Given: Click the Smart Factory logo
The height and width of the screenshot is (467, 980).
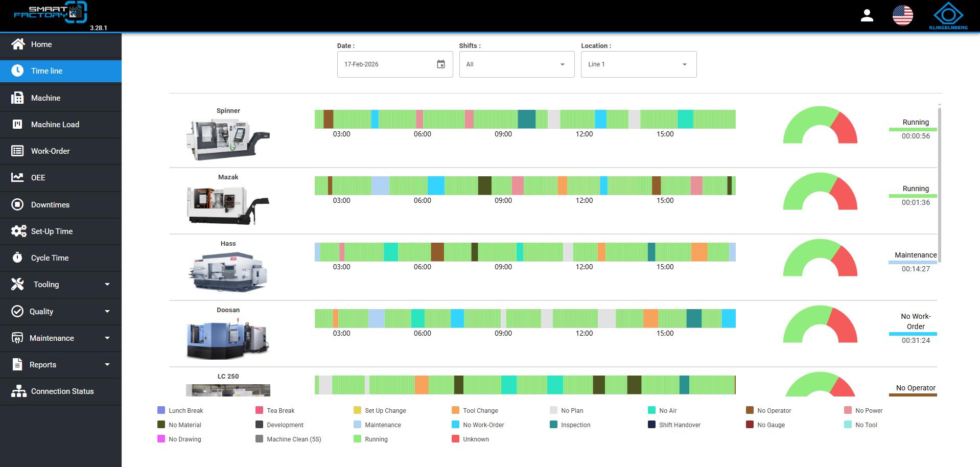Looking at the screenshot, I should pyautogui.click(x=51, y=12).
